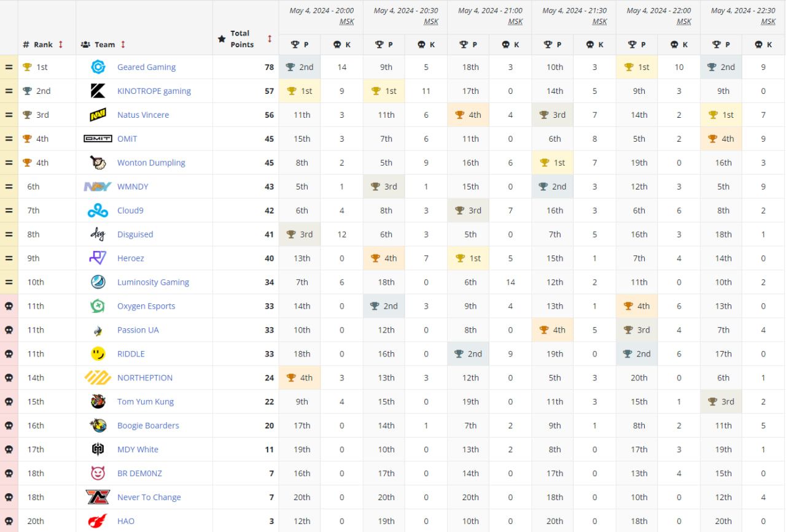Sort by Total Points arrow

tap(270, 39)
